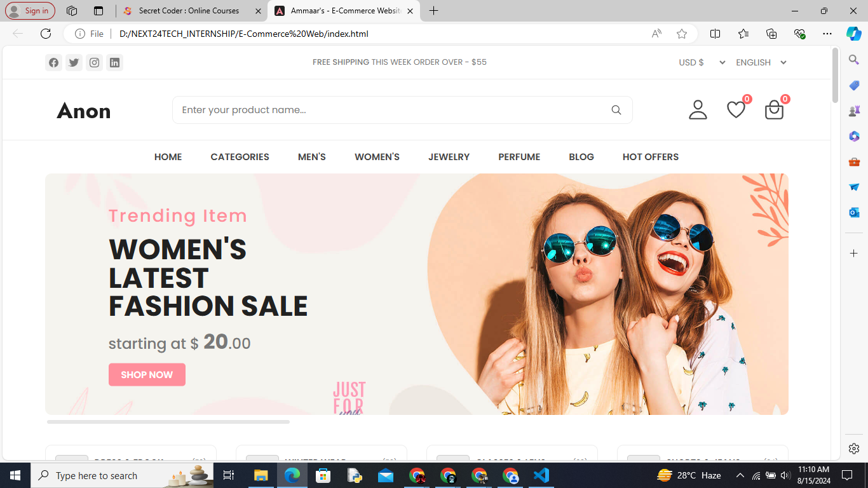The height and width of the screenshot is (488, 868).
Task: Toggle Edge split screen icon
Action: pyautogui.click(x=715, y=34)
